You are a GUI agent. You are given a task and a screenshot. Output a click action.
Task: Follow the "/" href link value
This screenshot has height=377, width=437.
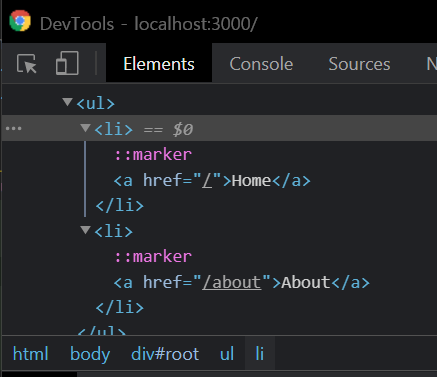pos(207,180)
